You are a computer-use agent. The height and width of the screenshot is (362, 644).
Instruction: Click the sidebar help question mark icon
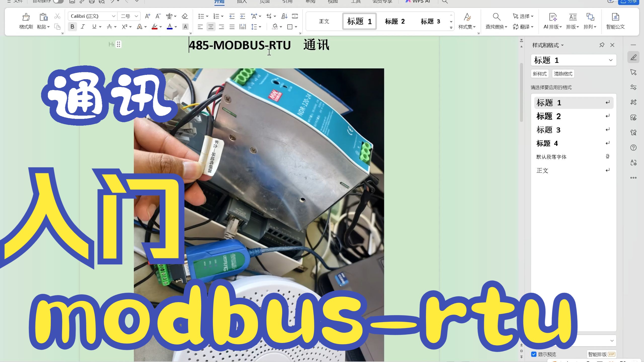(x=633, y=148)
